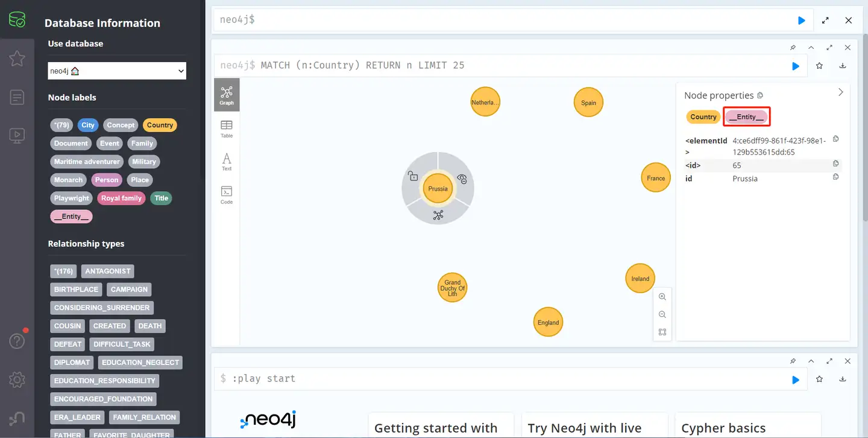Screen dimensions: 868x438
Task: Select the Spain node in graph
Action: (588, 103)
